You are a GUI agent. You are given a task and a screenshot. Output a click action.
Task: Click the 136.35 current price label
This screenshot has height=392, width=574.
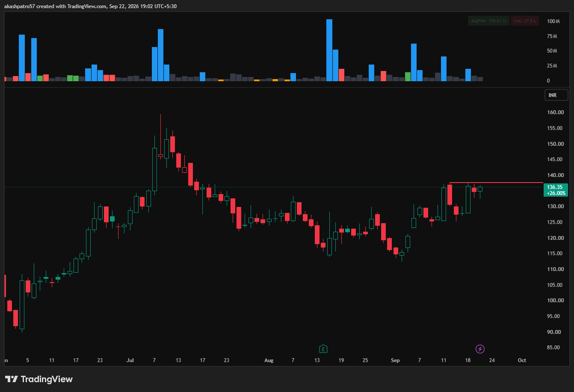pyautogui.click(x=556, y=187)
